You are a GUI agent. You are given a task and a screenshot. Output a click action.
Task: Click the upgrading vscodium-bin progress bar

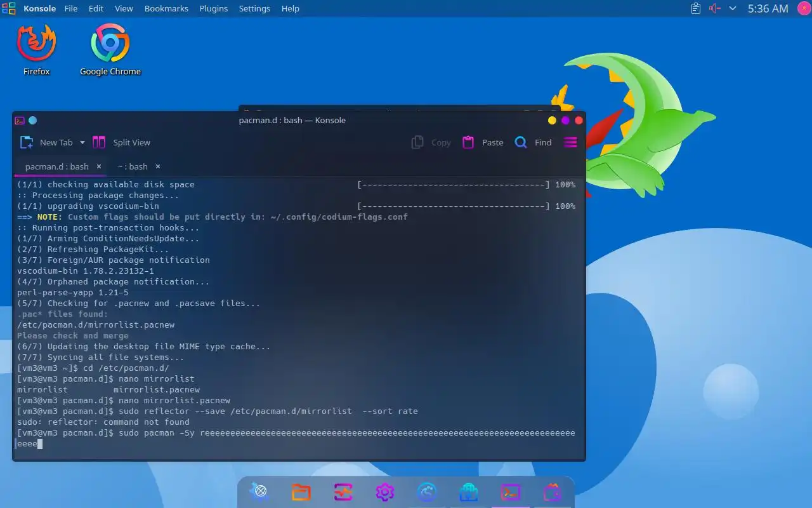(454, 206)
